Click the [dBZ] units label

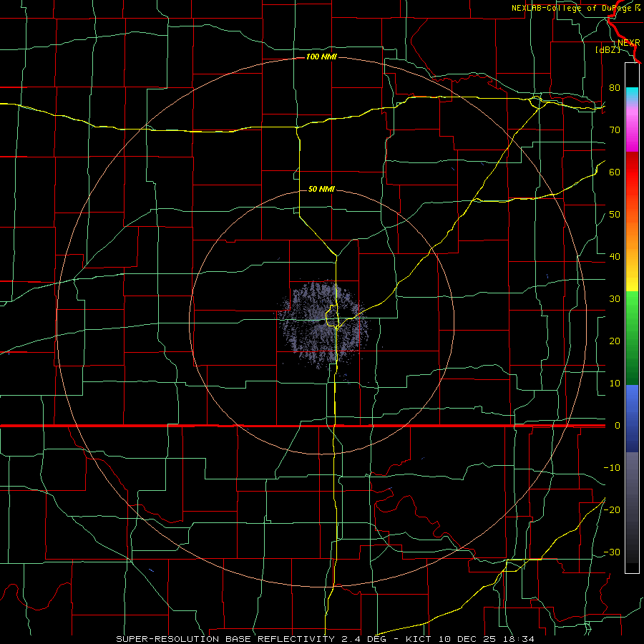608,50
